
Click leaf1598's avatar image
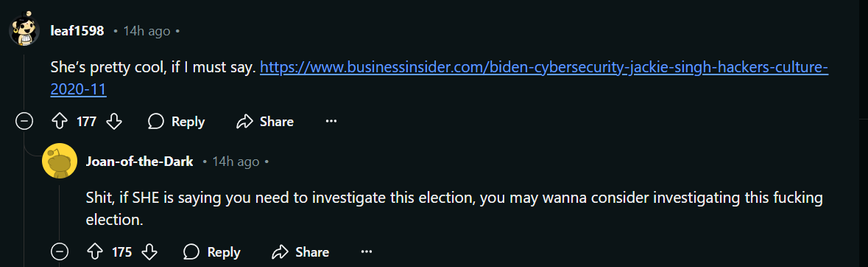[24, 30]
